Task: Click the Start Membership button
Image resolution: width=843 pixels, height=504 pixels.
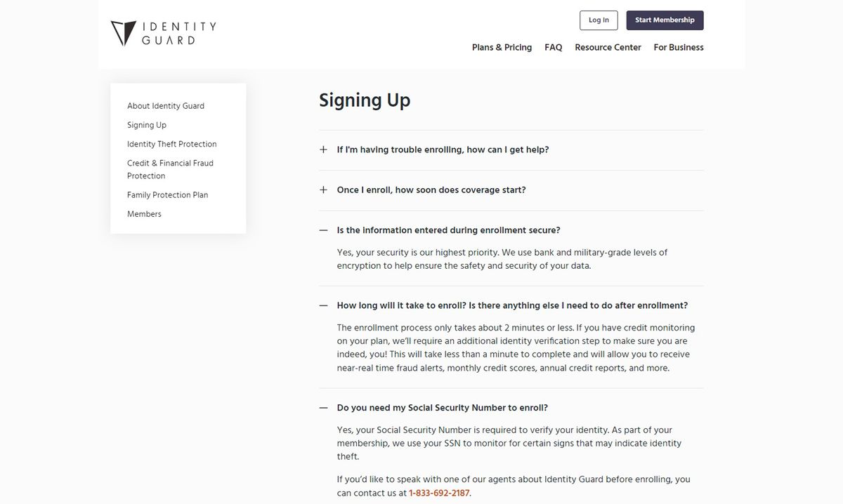Action: (x=665, y=20)
